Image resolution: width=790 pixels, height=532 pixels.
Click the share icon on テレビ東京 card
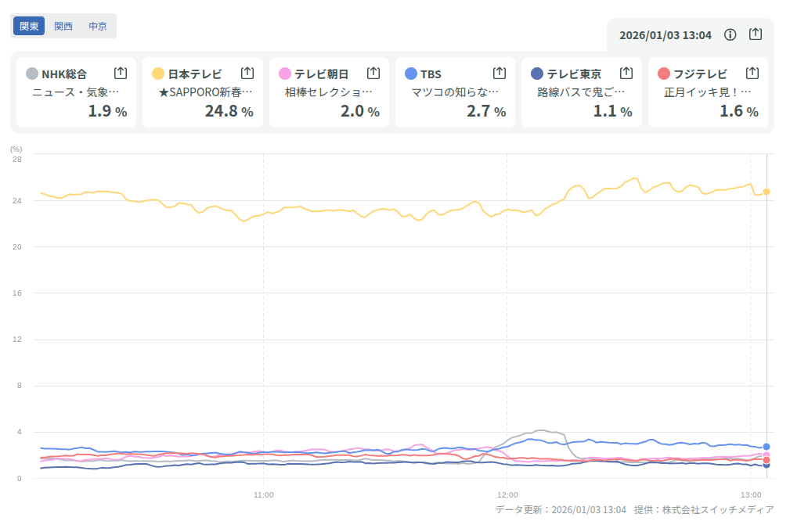tap(626, 73)
